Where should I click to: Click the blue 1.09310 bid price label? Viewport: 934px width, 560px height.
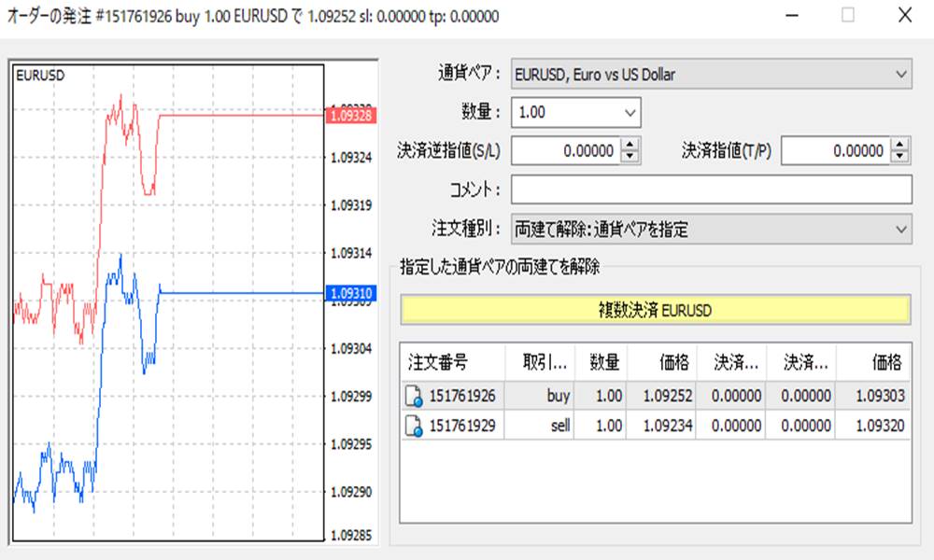(351, 293)
